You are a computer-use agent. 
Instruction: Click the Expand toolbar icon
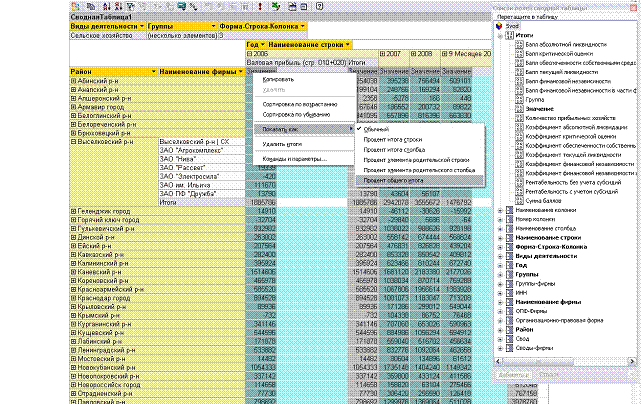pos(220,7)
